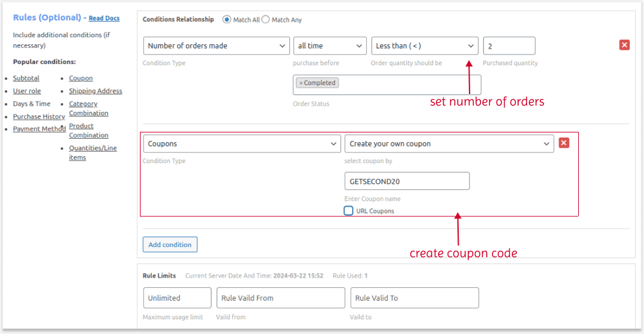This screenshot has height=334, width=644.
Task: Click the GETSECOND20 coupon name field
Action: pyautogui.click(x=406, y=181)
